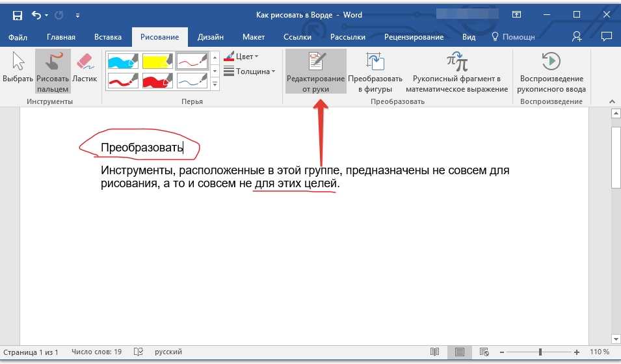Switch to the Вставка tab
Screen dimensions: 621x364
[107, 37]
